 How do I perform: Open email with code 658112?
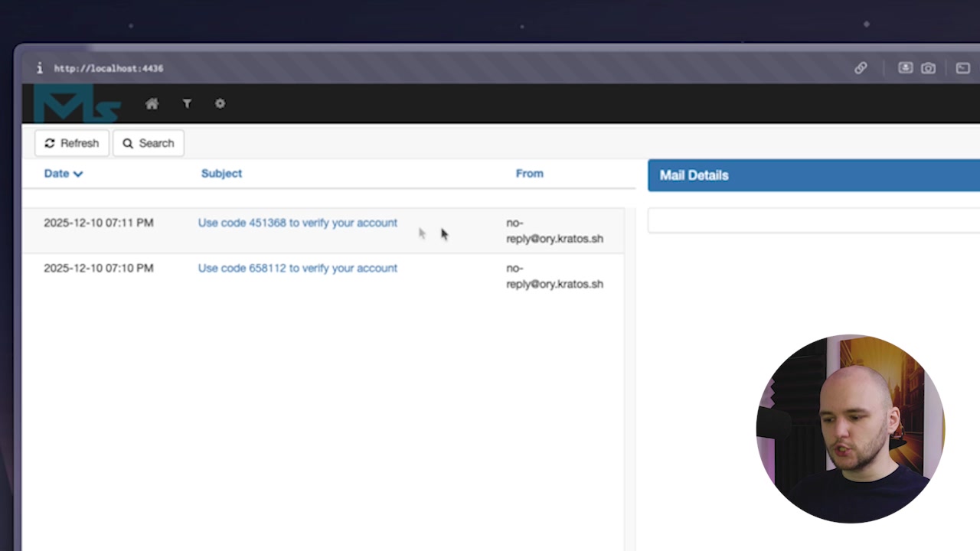(297, 268)
